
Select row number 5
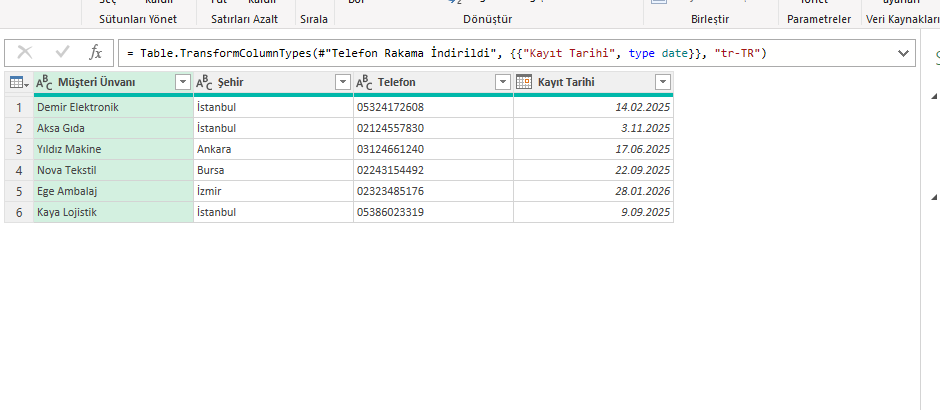click(x=19, y=191)
